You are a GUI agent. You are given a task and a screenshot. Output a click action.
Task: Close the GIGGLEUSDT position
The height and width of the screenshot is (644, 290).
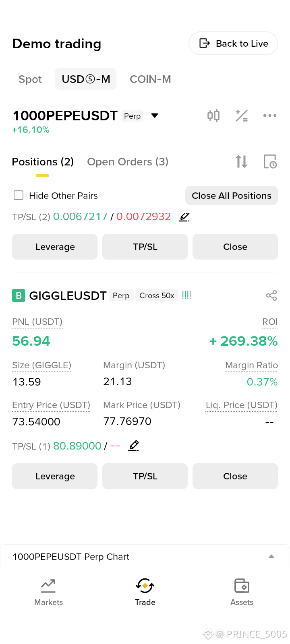[235, 476]
